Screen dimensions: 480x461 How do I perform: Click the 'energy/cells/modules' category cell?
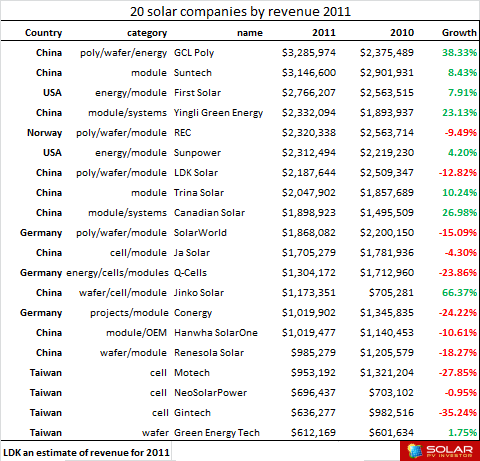pos(117,273)
